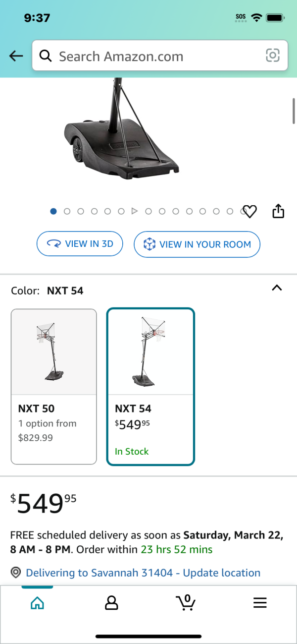Open camera lens search icon
This screenshot has width=297, height=644.
[273, 56]
